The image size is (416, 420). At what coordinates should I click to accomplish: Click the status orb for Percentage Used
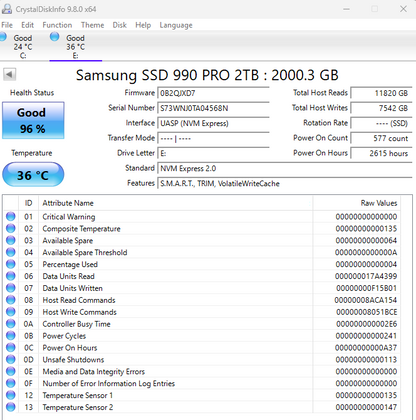pyautogui.click(x=11, y=264)
